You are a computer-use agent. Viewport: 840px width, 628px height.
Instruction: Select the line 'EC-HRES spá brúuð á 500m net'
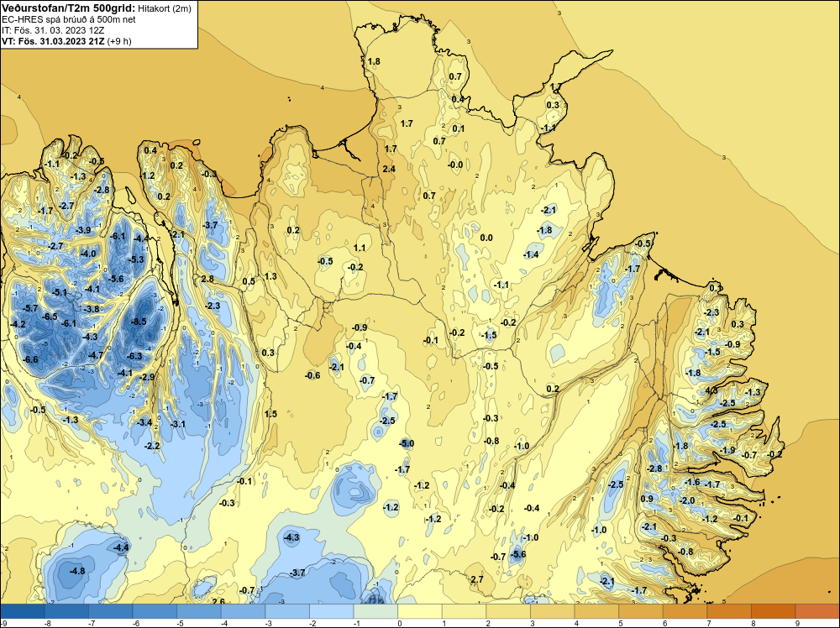point(69,20)
